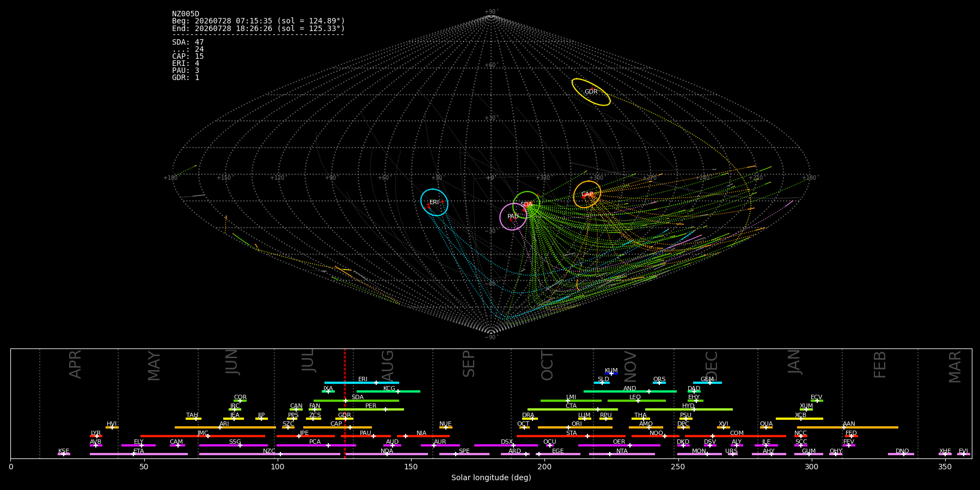
Task: Click the NDA shower bar
Action: pyautogui.click(x=387, y=454)
